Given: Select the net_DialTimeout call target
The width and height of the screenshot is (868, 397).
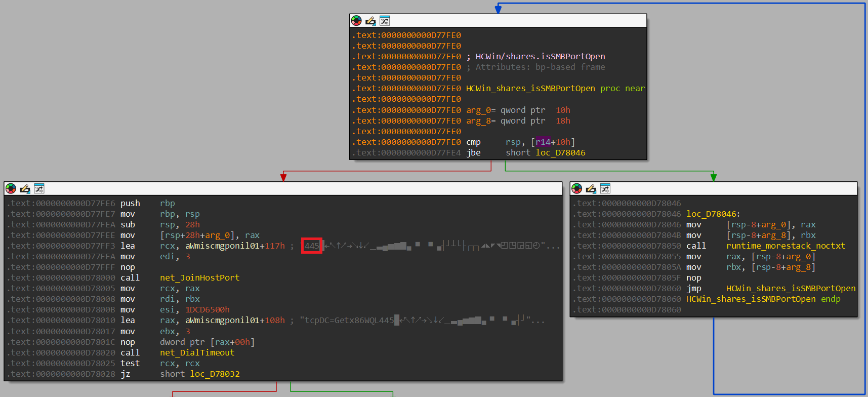Looking at the screenshot, I should click(x=197, y=352).
